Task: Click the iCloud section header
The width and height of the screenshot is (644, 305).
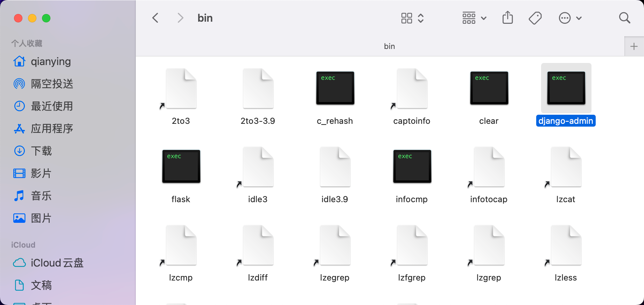Action: [x=23, y=245]
